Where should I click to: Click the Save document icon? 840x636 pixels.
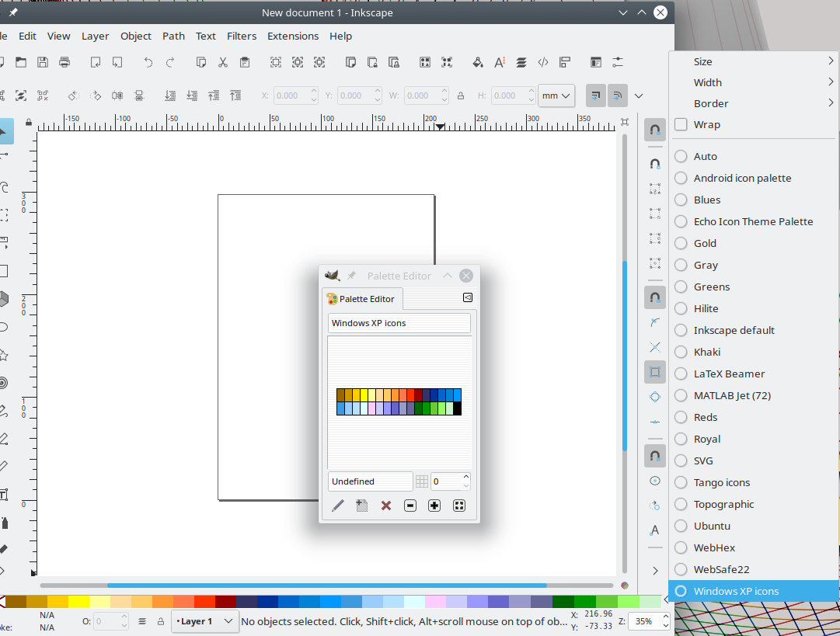(43, 62)
